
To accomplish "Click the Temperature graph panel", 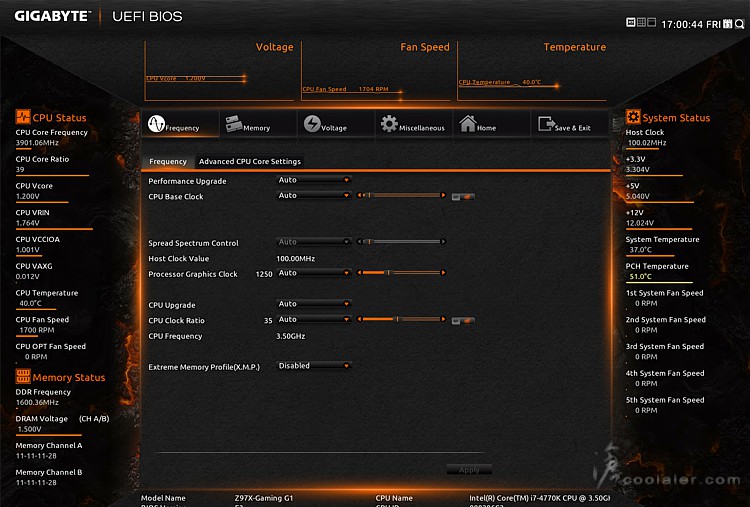I will pos(532,71).
